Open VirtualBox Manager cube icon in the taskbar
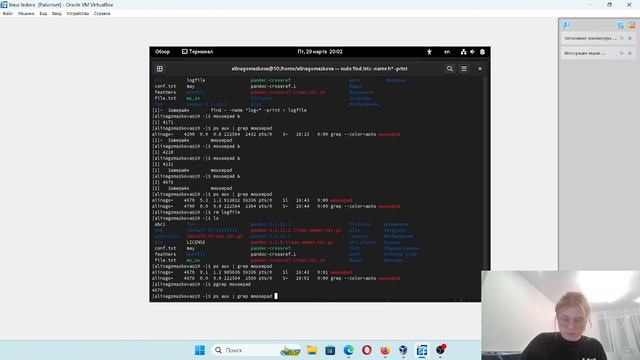This screenshot has width=640, height=360. tap(403, 350)
